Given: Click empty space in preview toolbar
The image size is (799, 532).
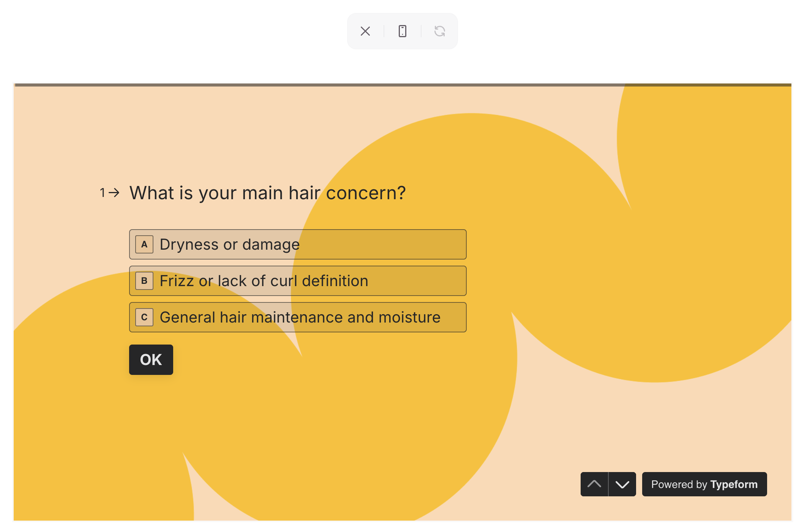Looking at the screenshot, I should point(384,42).
